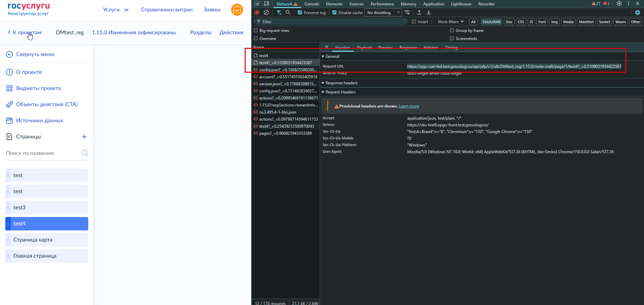
Task: Select the All request type filter
Action: point(473,22)
